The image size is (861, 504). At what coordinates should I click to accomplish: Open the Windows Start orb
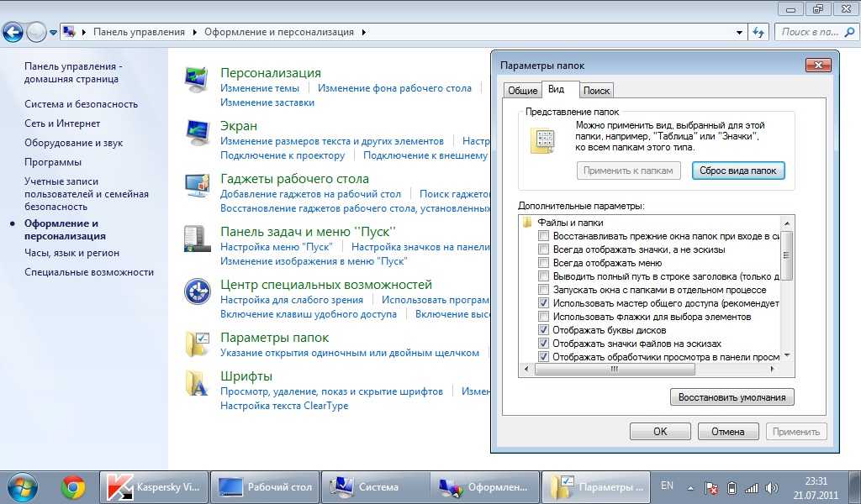click(22, 487)
